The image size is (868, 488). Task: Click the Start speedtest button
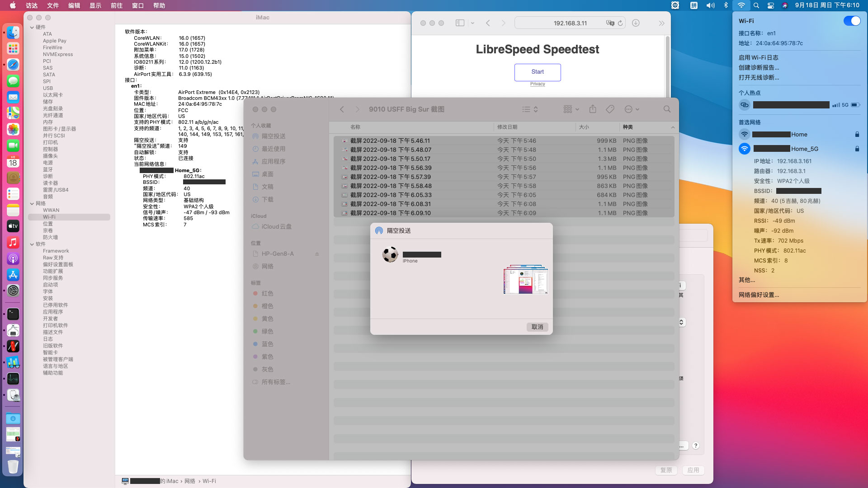pos(538,72)
